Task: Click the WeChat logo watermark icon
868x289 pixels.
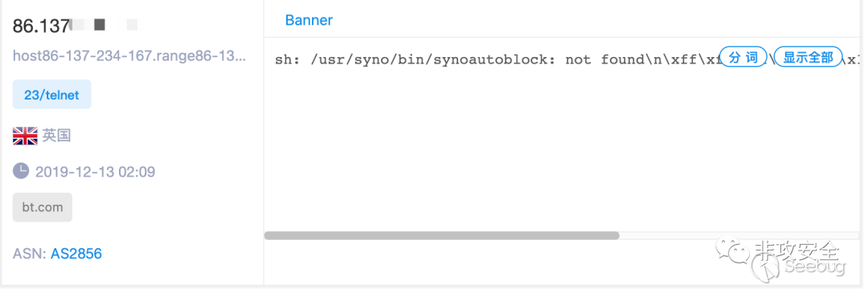Action: [731, 249]
